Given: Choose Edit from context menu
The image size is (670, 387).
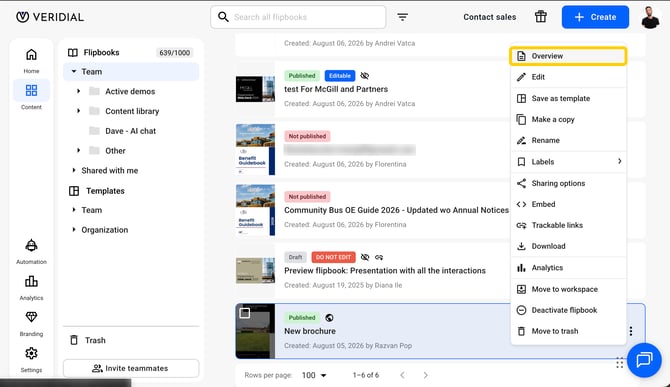Looking at the screenshot, I should 568,77.
